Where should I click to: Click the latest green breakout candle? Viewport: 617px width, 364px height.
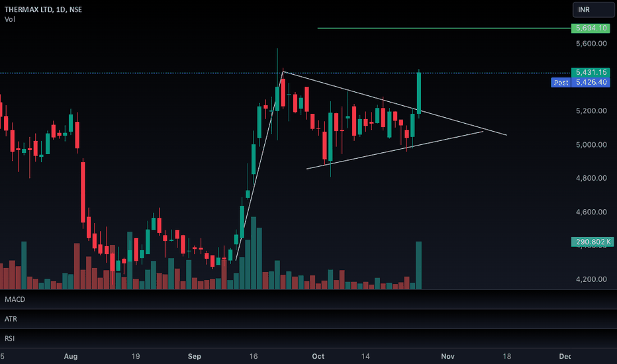tap(419, 93)
